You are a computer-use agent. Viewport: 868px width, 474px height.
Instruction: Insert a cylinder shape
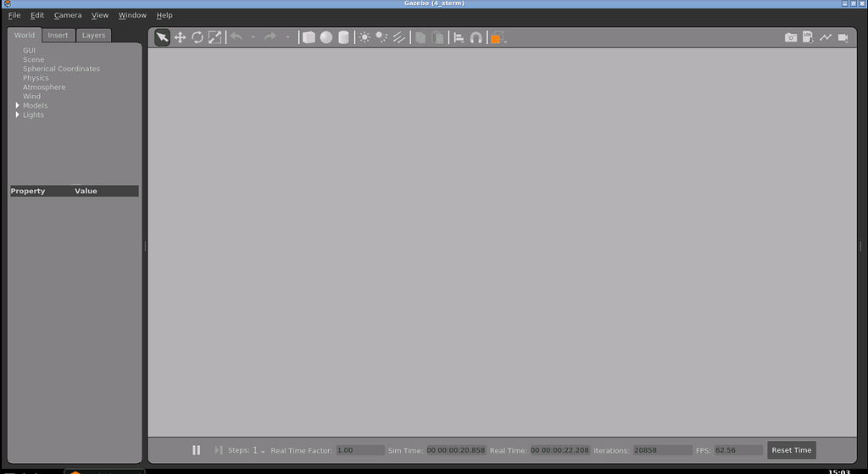click(x=343, y=37)
